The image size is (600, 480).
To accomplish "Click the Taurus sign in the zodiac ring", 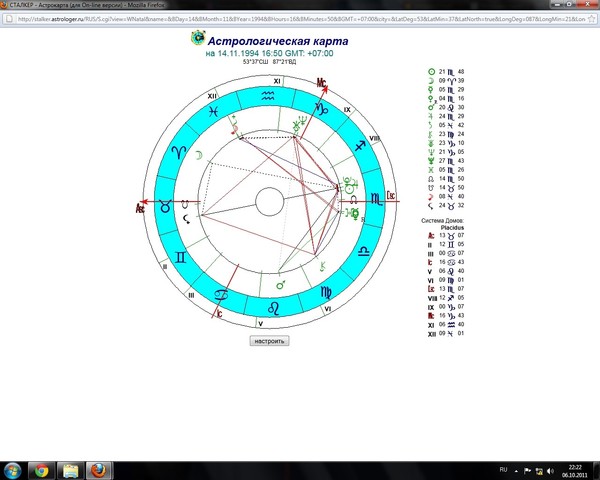I will (x=165, y=207).
